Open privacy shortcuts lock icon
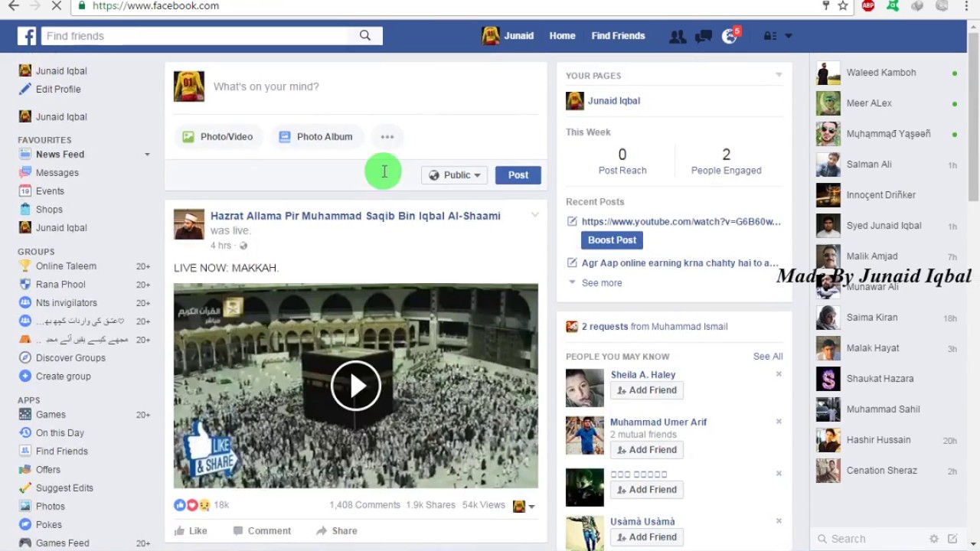Image resolution: width=980 pixels, height=551 pixels. [770, 36]
